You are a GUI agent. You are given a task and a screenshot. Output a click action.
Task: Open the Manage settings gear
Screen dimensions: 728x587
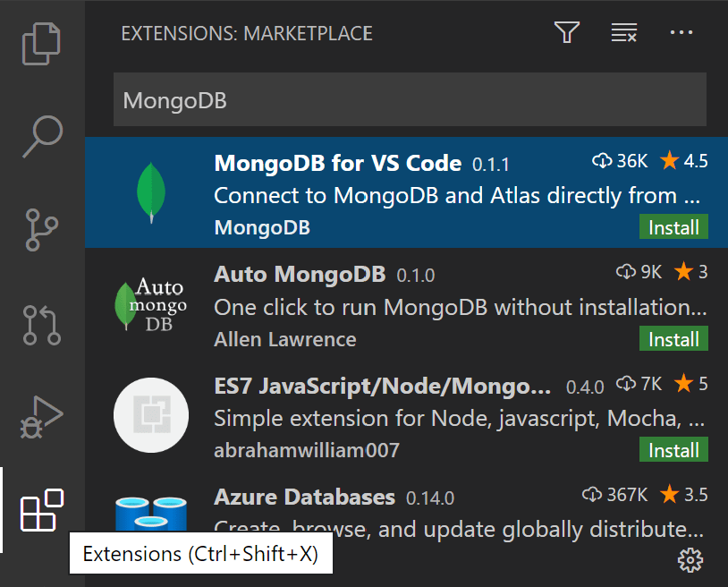point(690,559)
